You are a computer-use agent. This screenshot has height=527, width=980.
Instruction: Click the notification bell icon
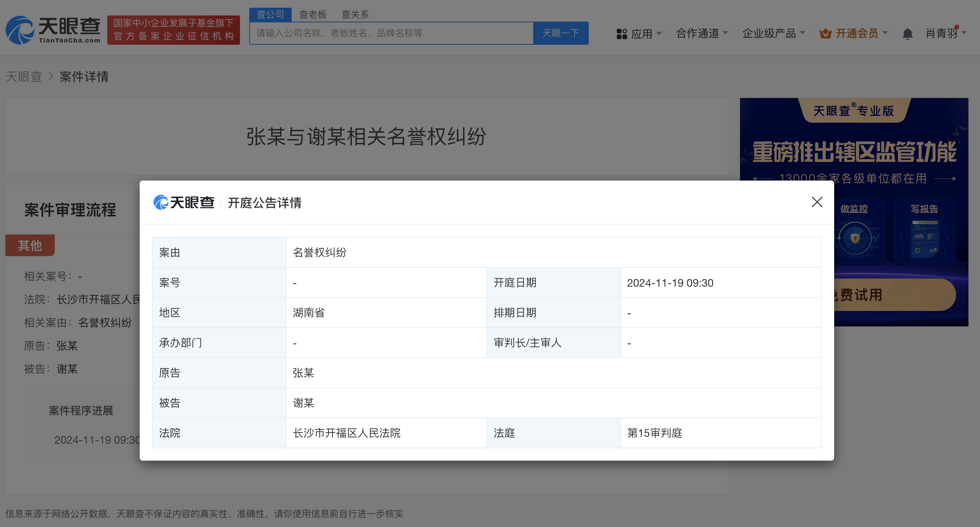point(907,34)
